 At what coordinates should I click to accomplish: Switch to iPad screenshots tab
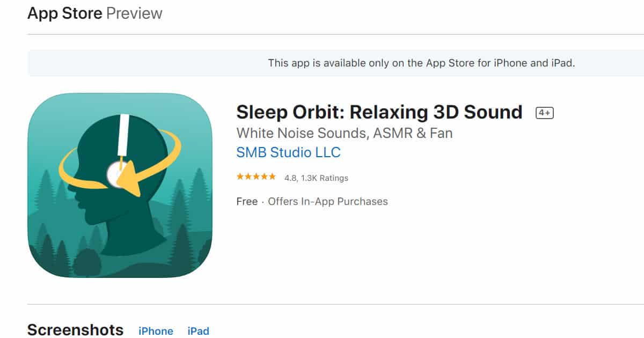click(198, 330)
